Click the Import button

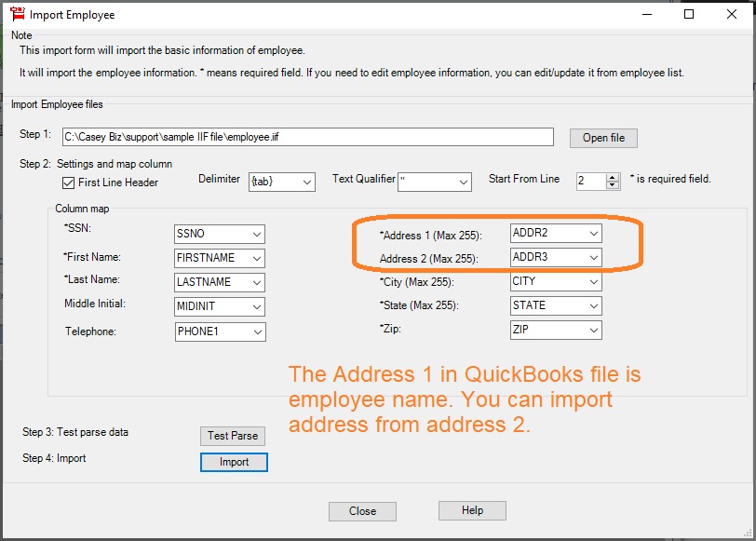pyautogui.click(x=234, y=462)
